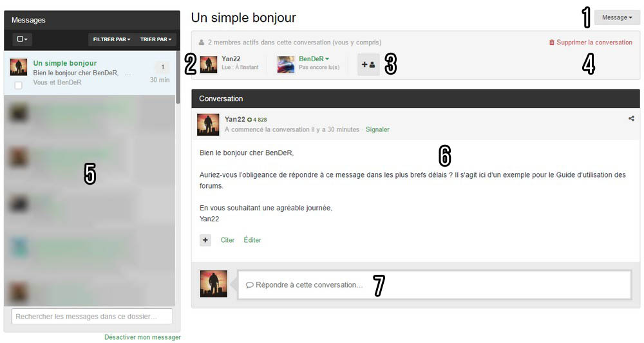The width and height of the screenshot is (644, 343).
Task: Click the trash icon beside Supprimer la conversation
Action: (x=552, y=42)
